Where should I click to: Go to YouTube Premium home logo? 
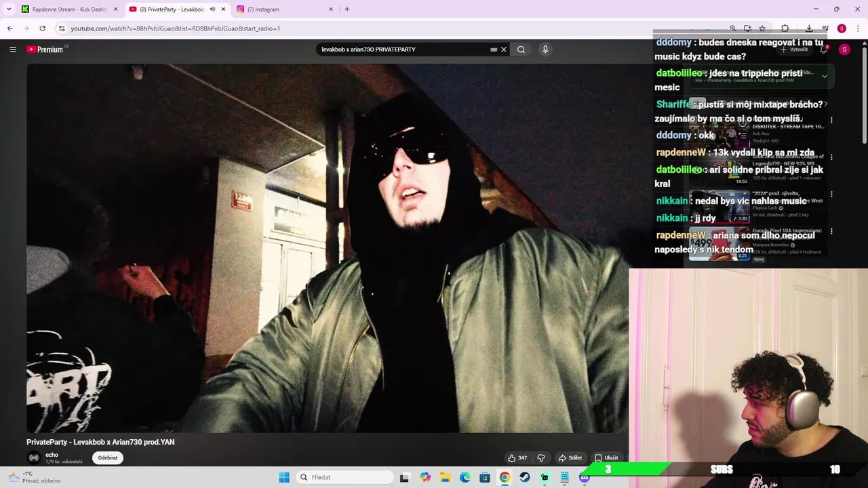(45, 49)
